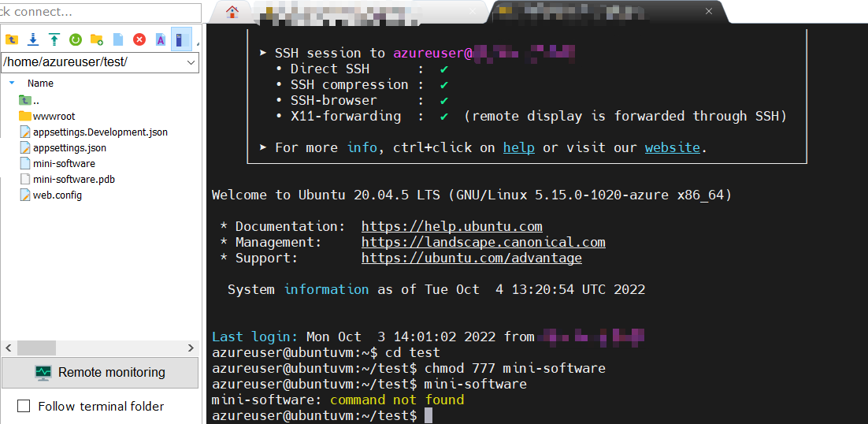Open the https://help.ubuntu.com link
This screenshot has width=868, height=424.
point(451,226)
